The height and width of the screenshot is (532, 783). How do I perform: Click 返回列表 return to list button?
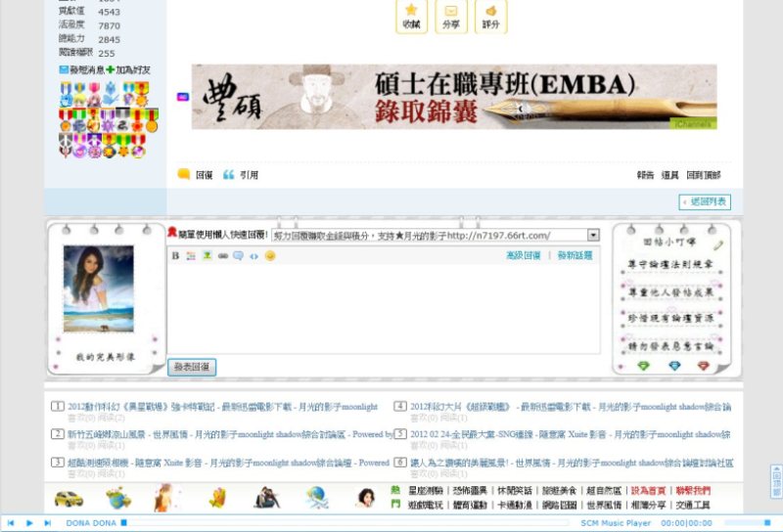click(706, 201)
